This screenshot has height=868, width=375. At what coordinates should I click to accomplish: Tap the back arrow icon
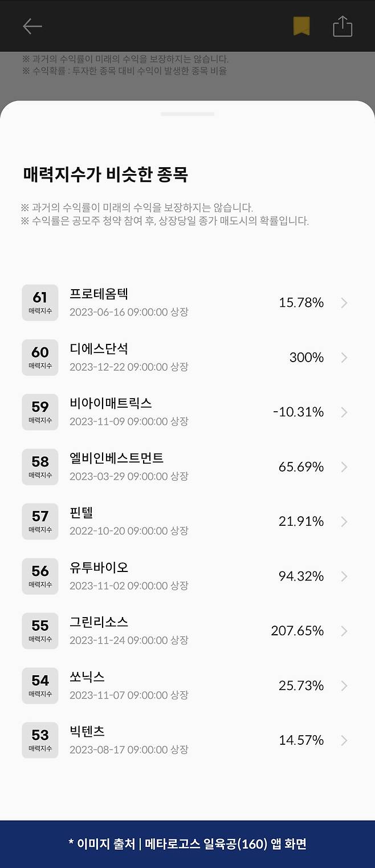point(32,26)
